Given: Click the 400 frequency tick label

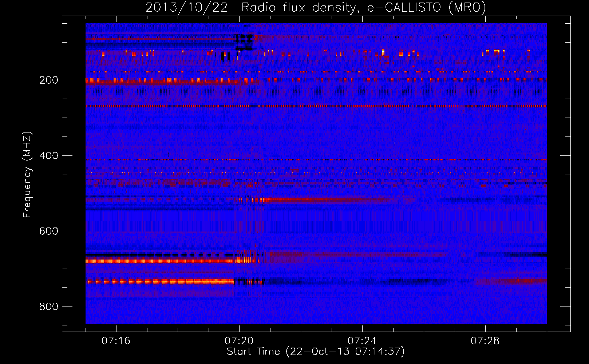Looking at the screenshot, I should [49, 156].
